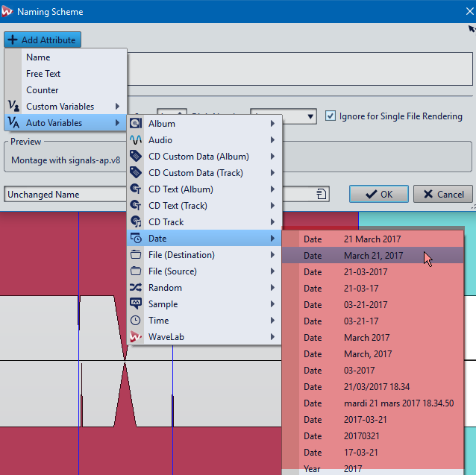Expand the Audio submenu arrow

(272, 140)
